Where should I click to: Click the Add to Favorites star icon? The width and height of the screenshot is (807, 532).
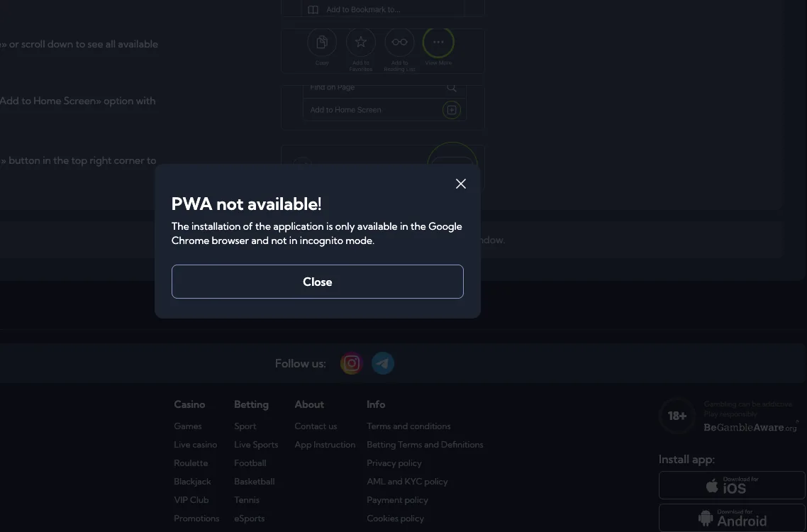361,43
